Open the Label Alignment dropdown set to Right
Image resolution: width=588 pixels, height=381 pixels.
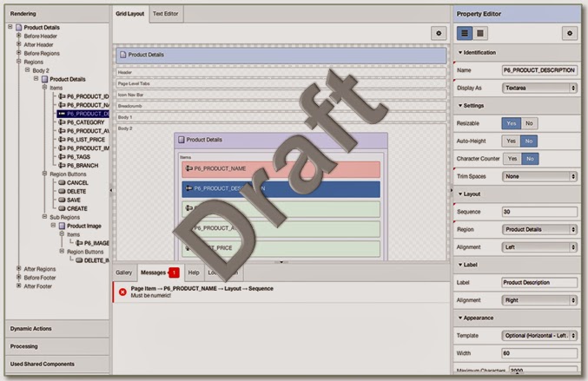pyautogui.click(x=539, y=300)
